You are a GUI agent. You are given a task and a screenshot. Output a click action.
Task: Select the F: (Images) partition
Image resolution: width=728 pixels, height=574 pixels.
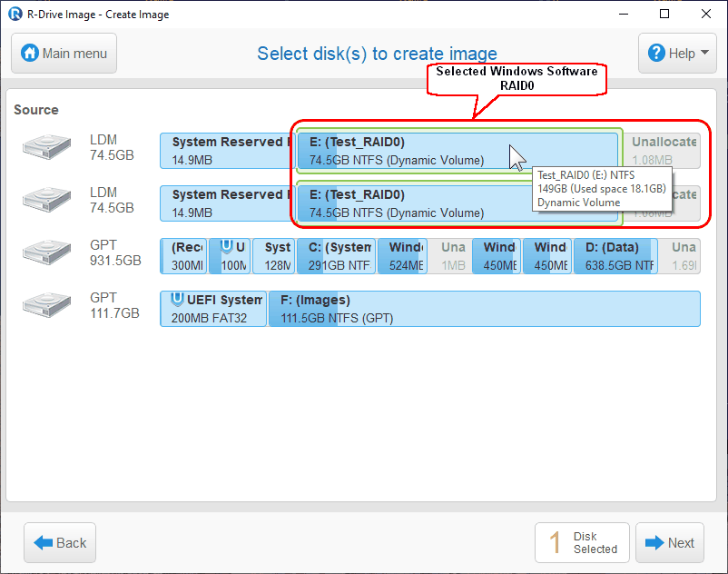483,309
